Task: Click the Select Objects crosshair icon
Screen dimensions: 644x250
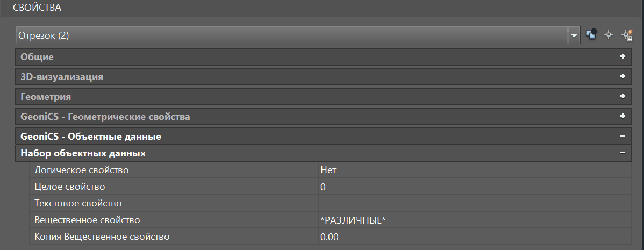Action: coord(609,35)
